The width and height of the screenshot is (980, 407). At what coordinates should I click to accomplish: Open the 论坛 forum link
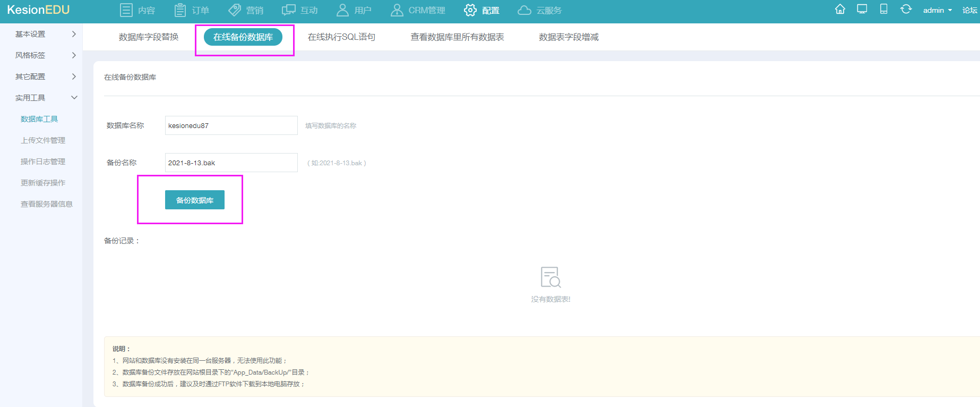click(970, 10)
